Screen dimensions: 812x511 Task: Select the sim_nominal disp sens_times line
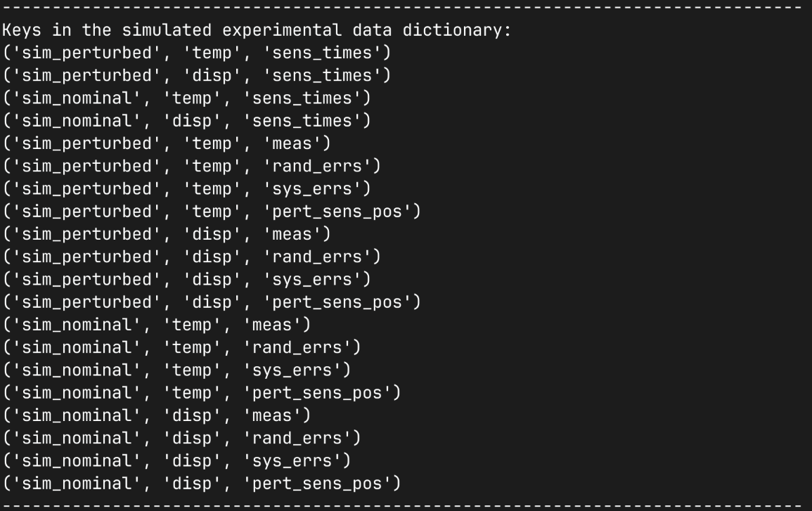[x=187, y=121]
